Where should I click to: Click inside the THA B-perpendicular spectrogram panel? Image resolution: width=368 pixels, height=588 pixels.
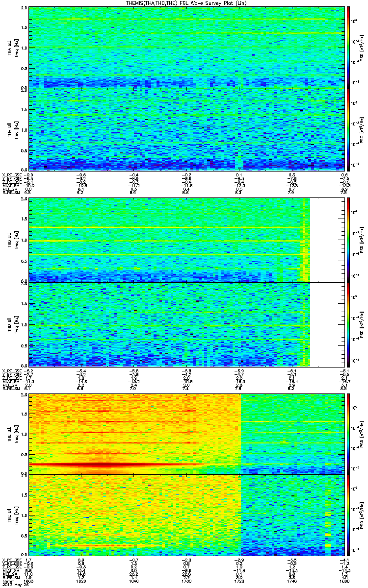click(x=186, y=47)
